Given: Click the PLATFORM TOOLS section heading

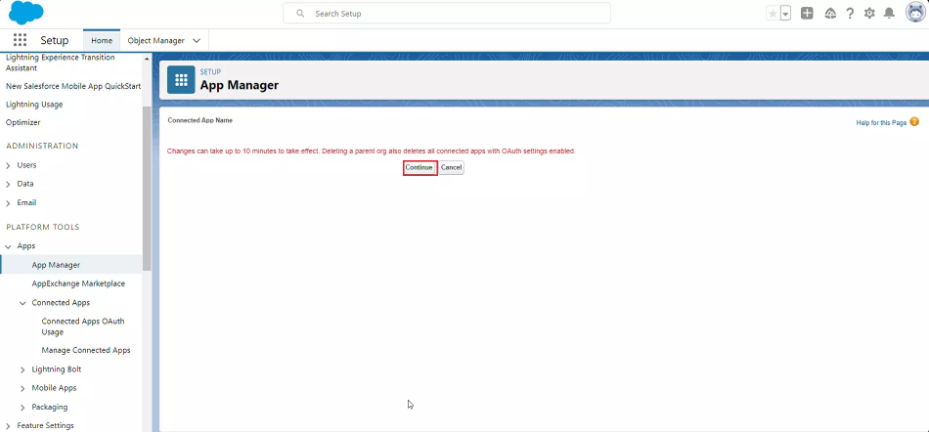Looking at the screenshot, I should point(43,227).
